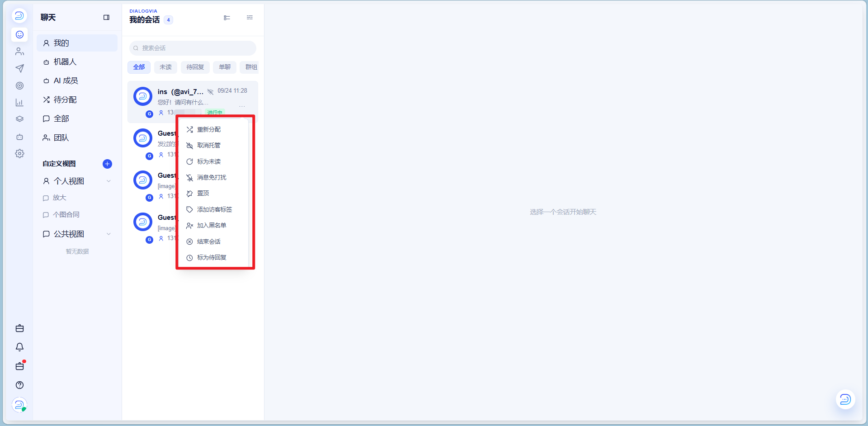Screen dimensions: 868x426
Task: Switch to the 单聊 filter tab
Action: [x=224, y=67]
